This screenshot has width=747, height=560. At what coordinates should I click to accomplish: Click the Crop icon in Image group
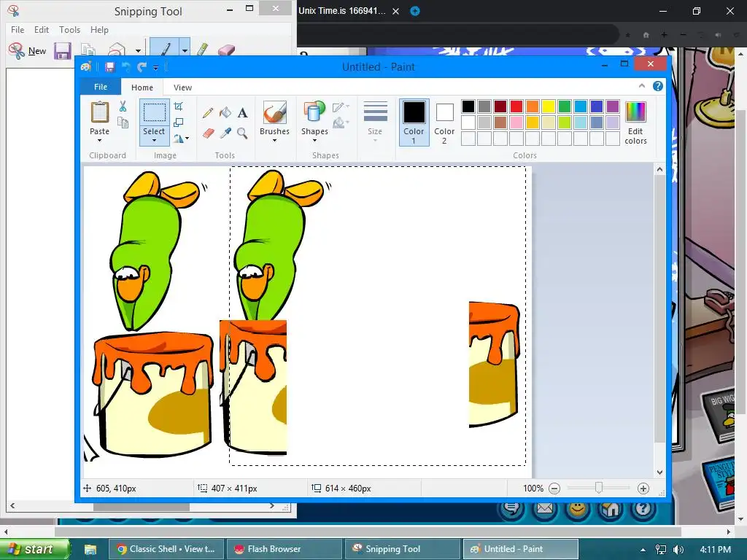(178, 106)
